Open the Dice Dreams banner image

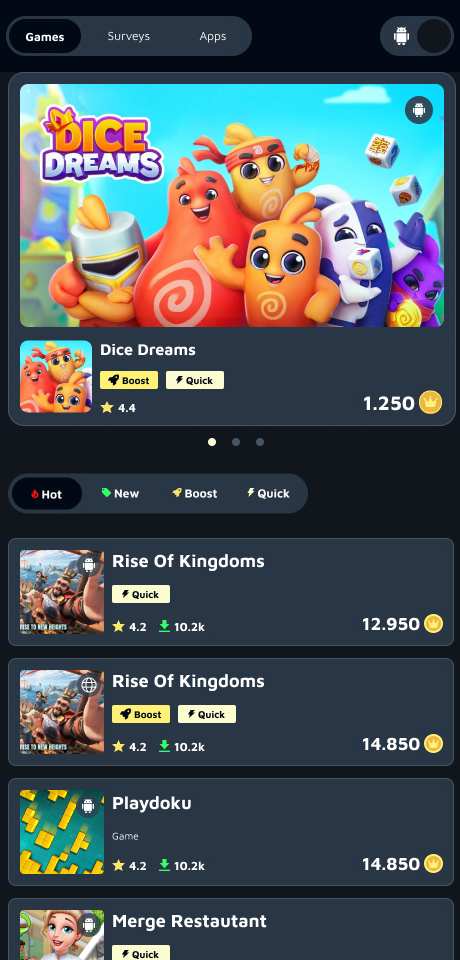[x=232, y=205]
